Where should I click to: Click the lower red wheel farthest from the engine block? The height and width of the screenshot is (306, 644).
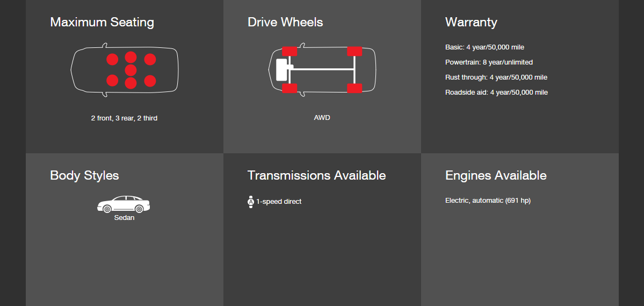pyautogui.click(x=354, y=88)
